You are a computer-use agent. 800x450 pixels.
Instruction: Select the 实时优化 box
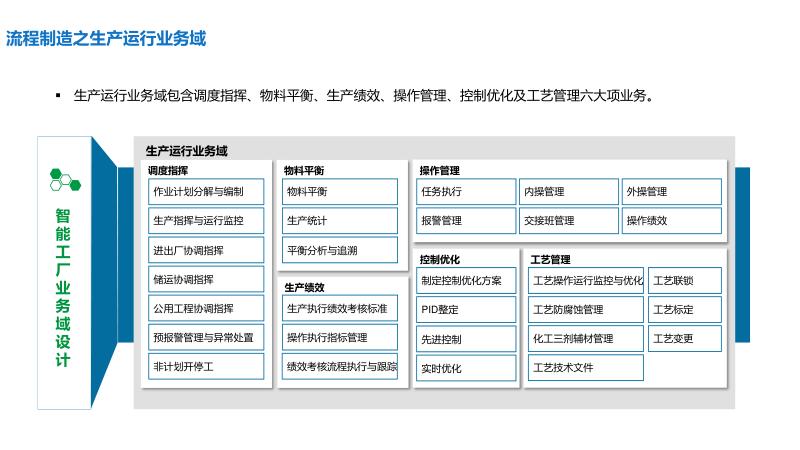coord(466,368)
